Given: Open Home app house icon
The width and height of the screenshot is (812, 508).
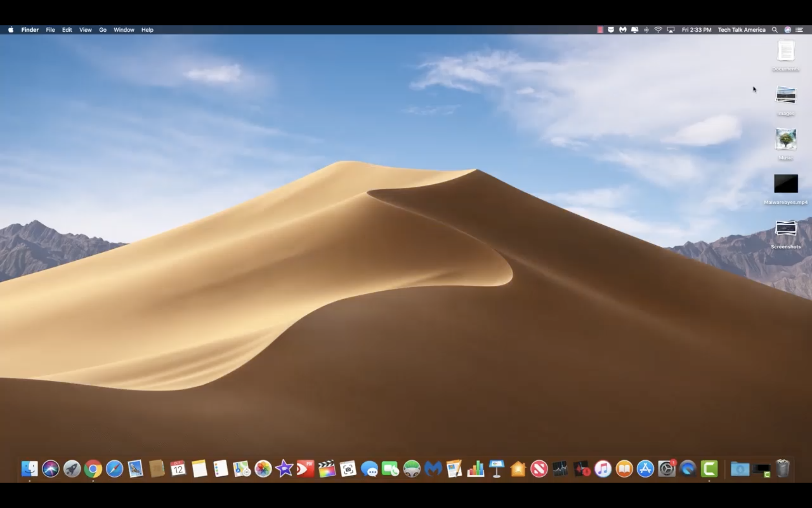Looking at the screenshot, I should (x=518, y=469).
